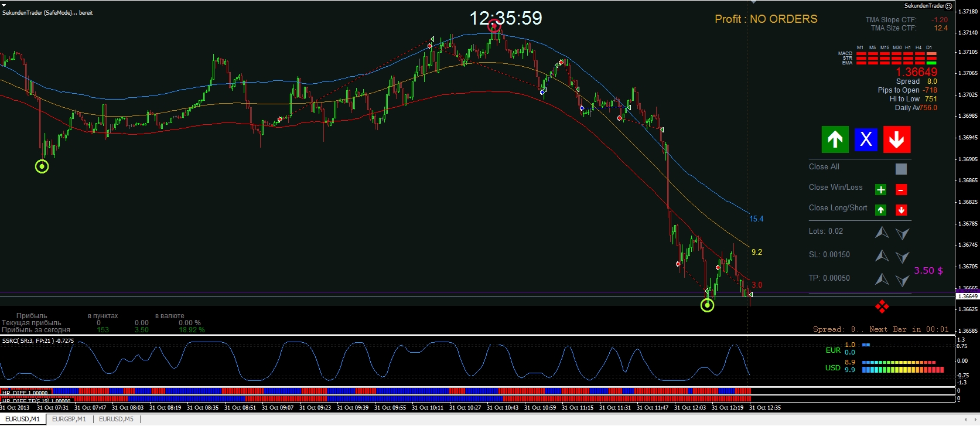Click the smiley face next to SekundenTrader

click(x=948, y=6)
